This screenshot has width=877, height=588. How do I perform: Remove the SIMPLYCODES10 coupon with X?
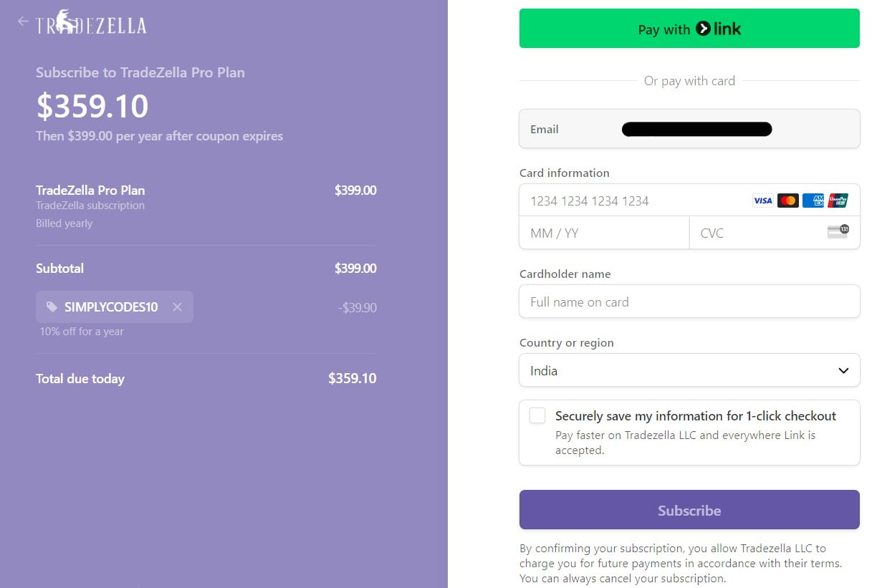pyautogui.click(x=177, y=307)
